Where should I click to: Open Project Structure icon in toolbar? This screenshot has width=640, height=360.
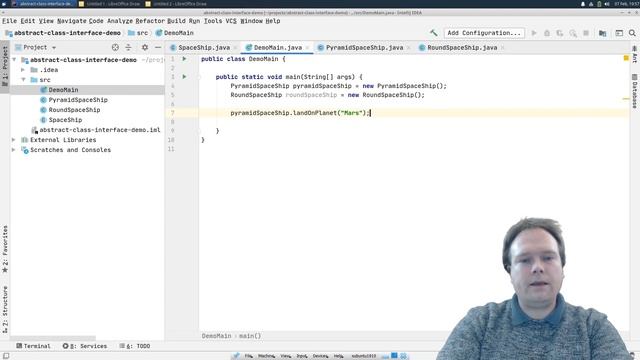[602, 33]
